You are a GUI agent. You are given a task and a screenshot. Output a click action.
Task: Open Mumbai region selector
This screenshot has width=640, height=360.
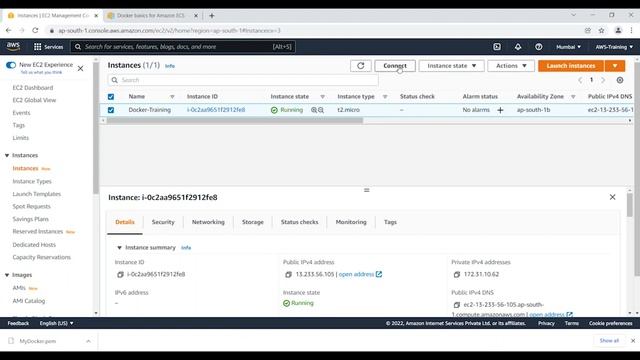(568, 47)
